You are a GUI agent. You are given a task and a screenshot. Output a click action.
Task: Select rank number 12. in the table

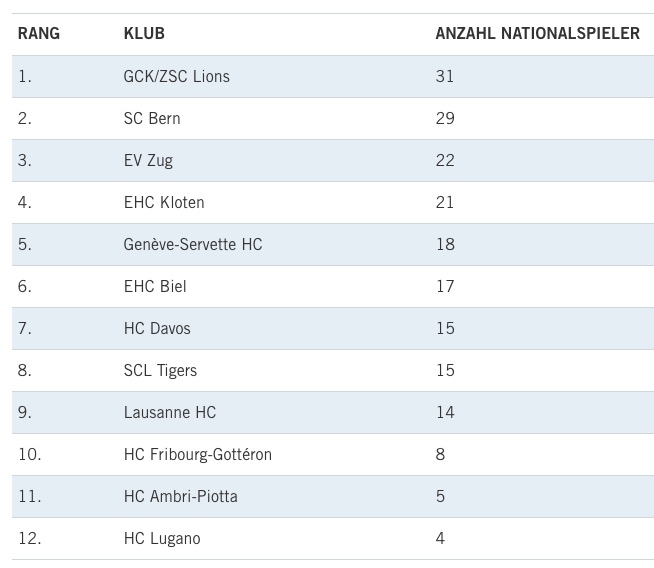(x=30, y=538)
